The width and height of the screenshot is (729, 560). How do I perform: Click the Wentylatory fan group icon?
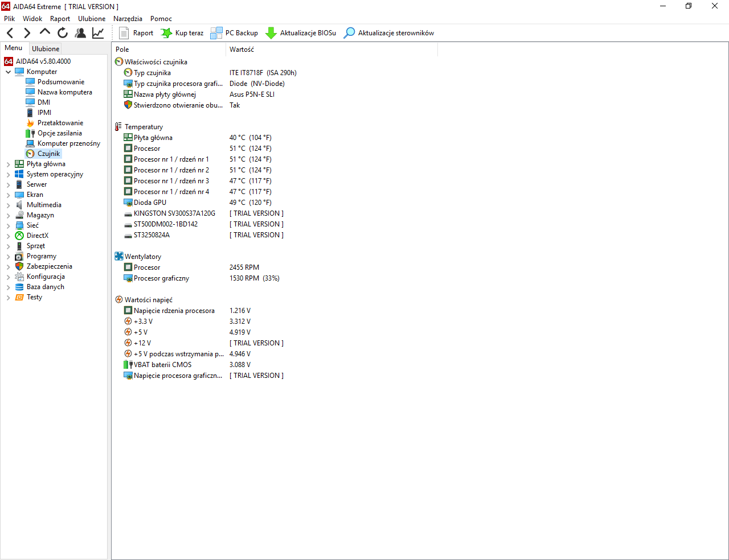(x=119, y=257)
